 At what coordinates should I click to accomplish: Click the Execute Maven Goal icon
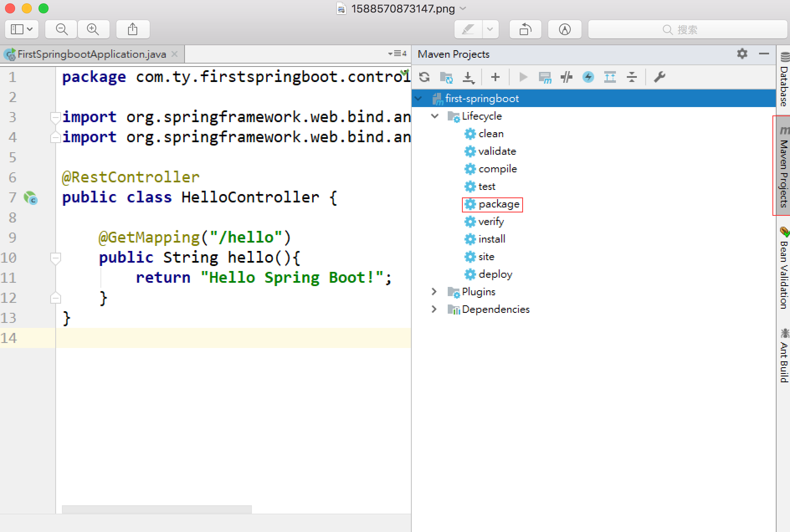[x=545, y=77]
